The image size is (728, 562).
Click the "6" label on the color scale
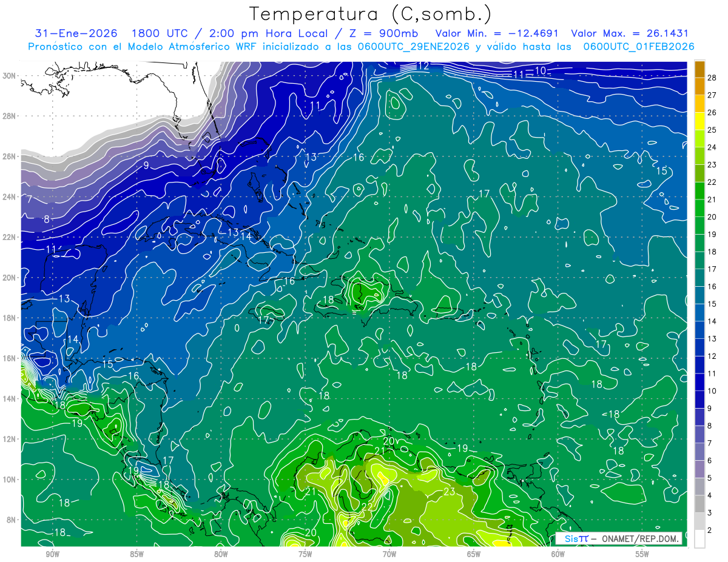tap(710, 460)
